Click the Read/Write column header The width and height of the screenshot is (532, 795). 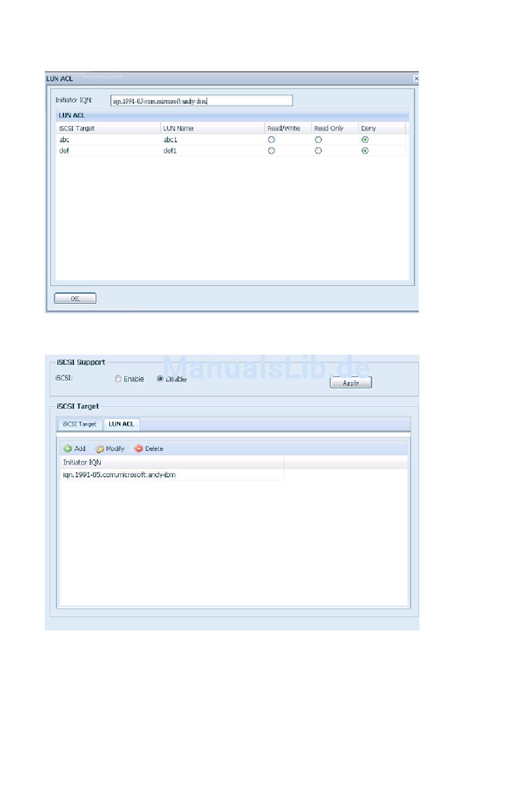(x=288, y=128)
